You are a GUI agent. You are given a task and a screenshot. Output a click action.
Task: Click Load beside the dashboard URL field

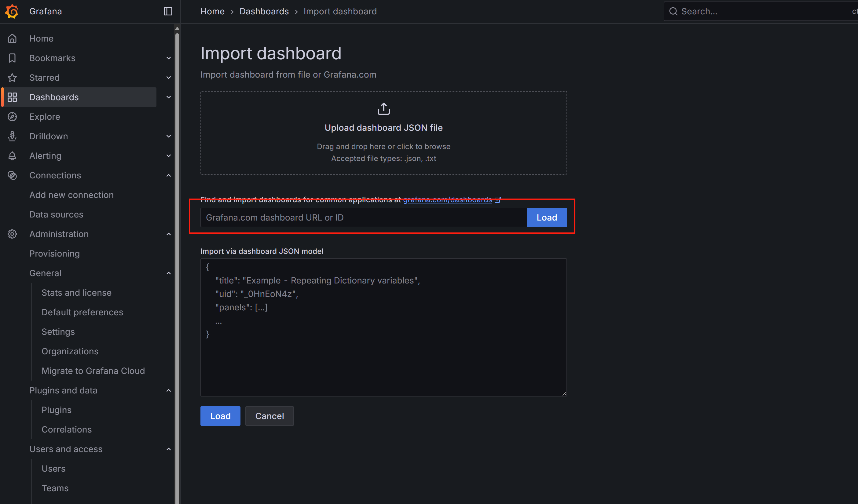click(547, 217)
